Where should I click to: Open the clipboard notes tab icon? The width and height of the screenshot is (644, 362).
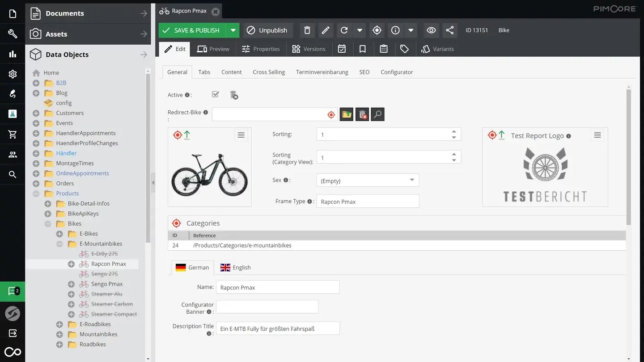pos(384,49)
